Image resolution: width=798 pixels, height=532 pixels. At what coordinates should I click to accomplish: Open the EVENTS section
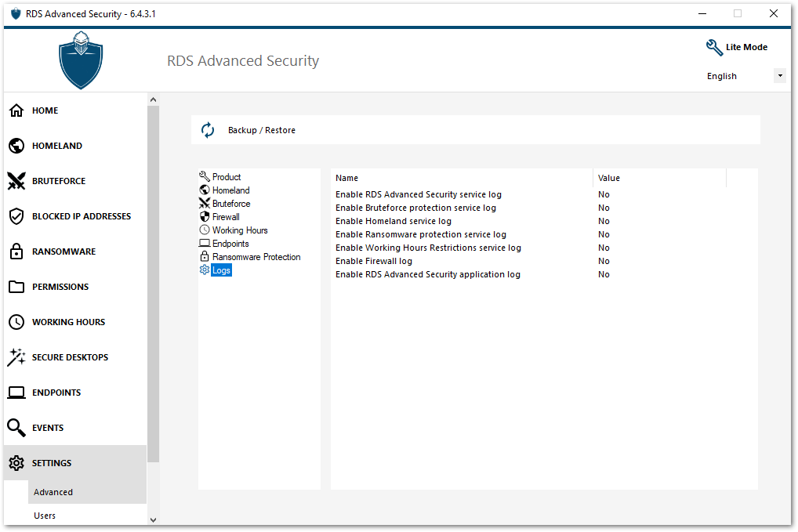[x=48, y=428]
